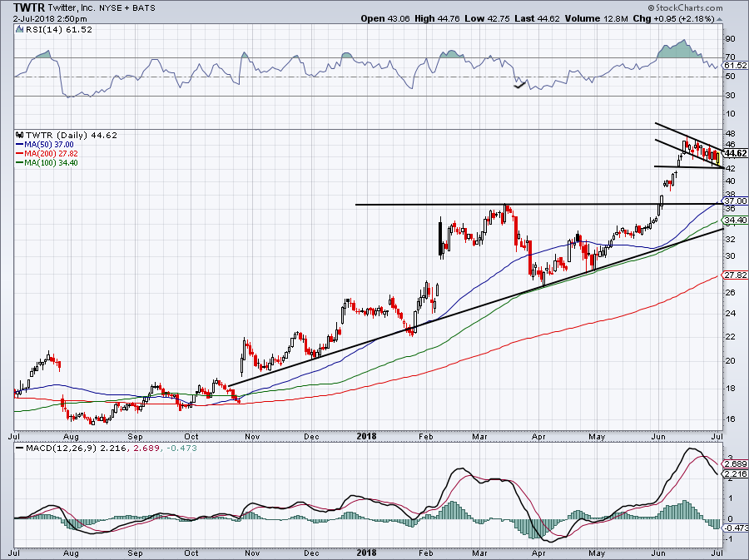This screenshot has width=749, height=560.
Task: Click the TWTR (Daily) 44.62 legend
Action: pyautogui.click(x=72, y=135)
